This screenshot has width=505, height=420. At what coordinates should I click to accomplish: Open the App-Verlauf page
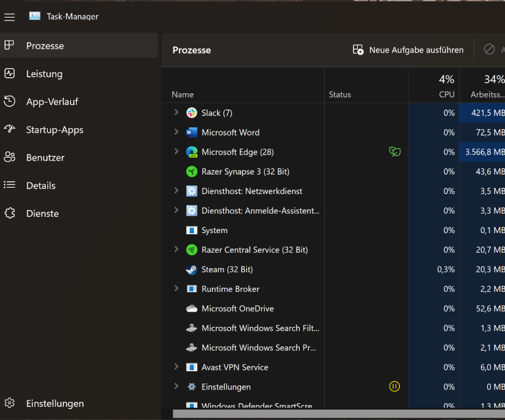(79, 102)
